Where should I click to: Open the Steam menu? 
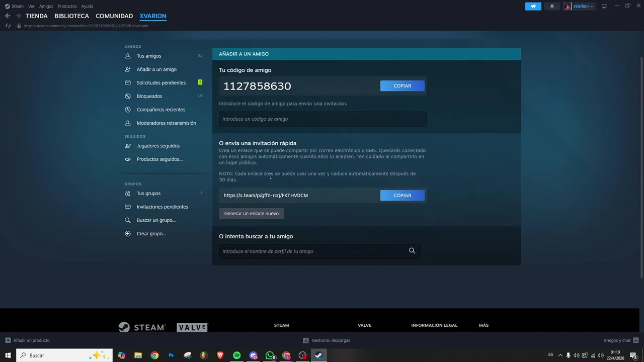[x=18, y=6]
